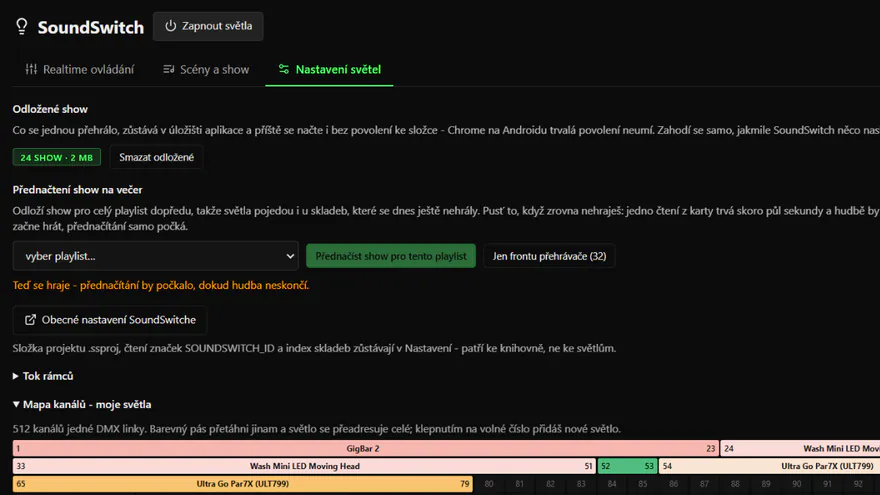Select Ultra Go Par7X bar starting at channel 54
The width and height of the screenshot is (880, 495).
769,466
